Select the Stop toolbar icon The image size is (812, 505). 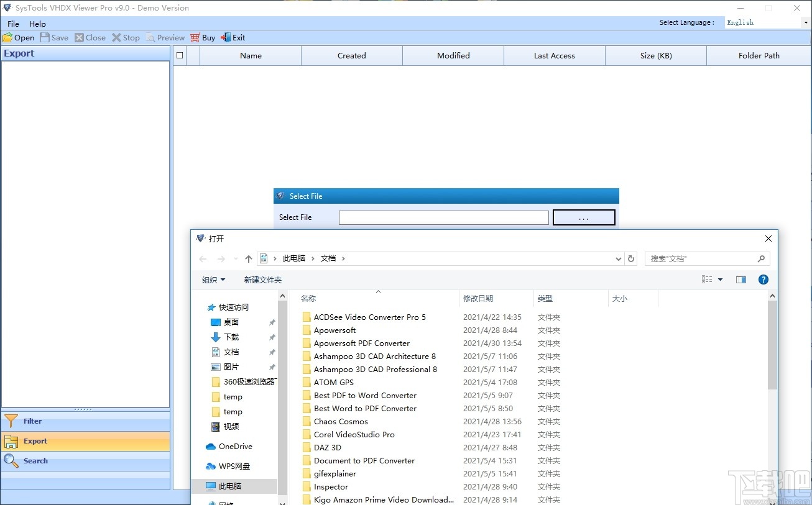pos(126,37)
